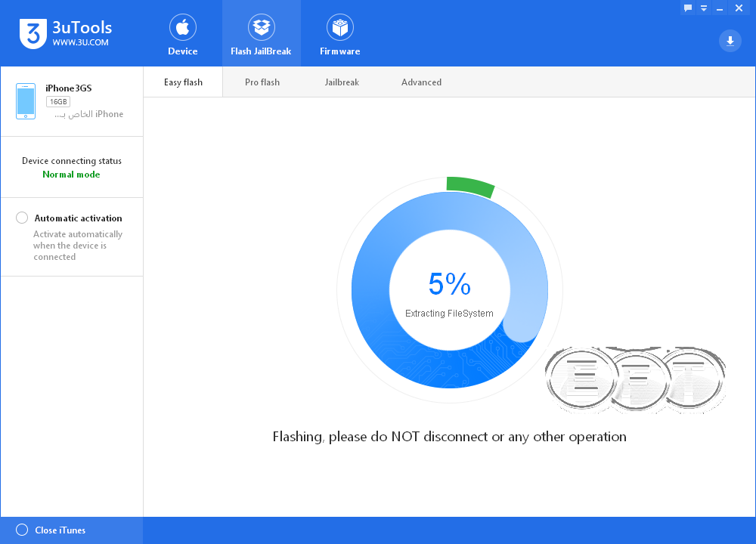The height and width of the screenshot is (544, 756).
Task: Open the Jailbreak tab
Action: pyautogui.click(x=342, y=82)
